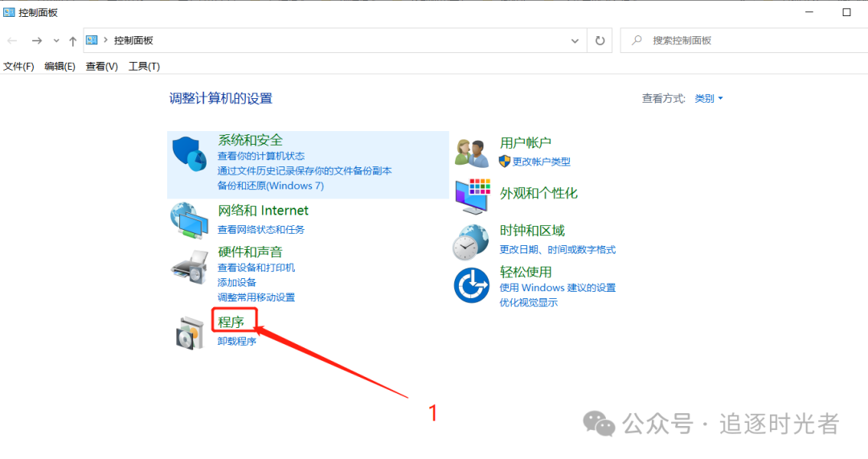Open 备份和还原(Windows 7)
Image resolution: width=868 pixels, height=459 pixels.
271,186
